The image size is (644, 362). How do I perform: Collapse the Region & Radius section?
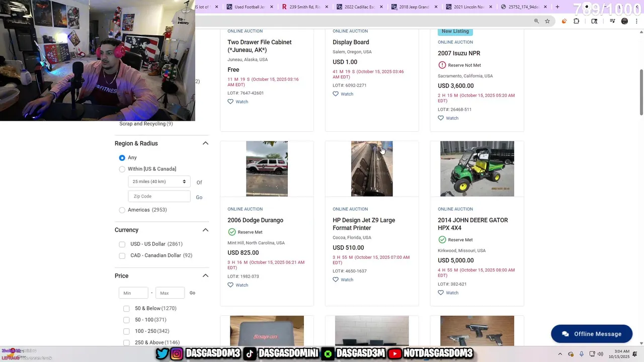[x=205, y=143]
